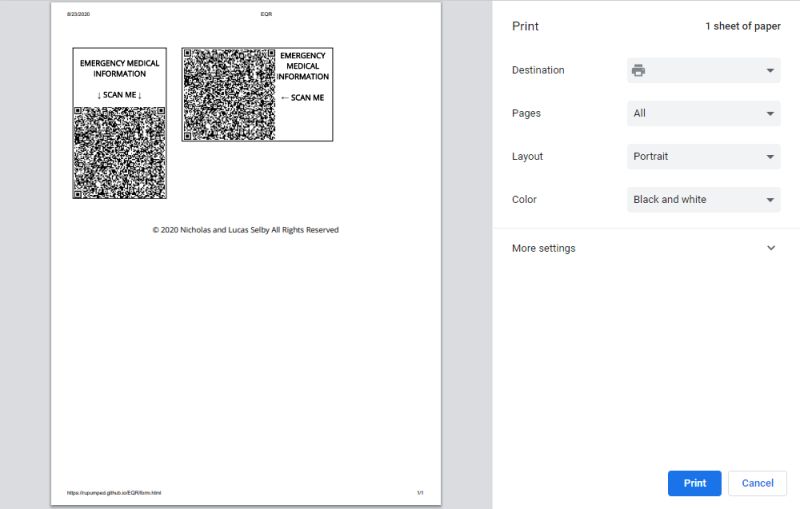Viewport: 800px width, 509px height.
Task: Cancel the print dialog
Action: (757, 483)
